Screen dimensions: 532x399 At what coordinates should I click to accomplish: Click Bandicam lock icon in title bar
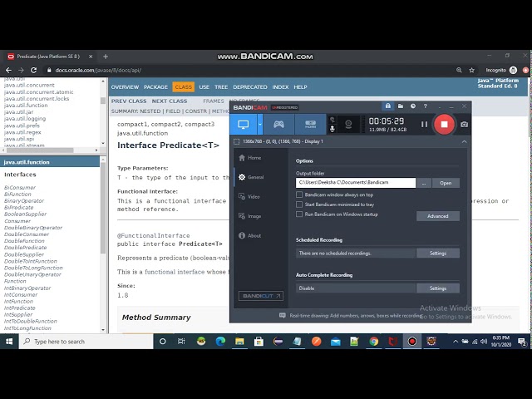pyautogui.click(x=388, y=106)
